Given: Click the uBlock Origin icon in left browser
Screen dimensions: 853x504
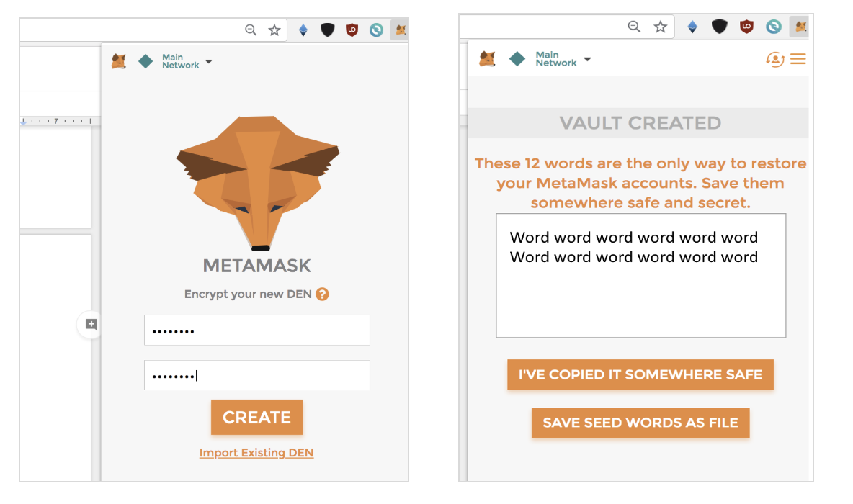Looking at the screenshot, I should [x=352, y=30].
